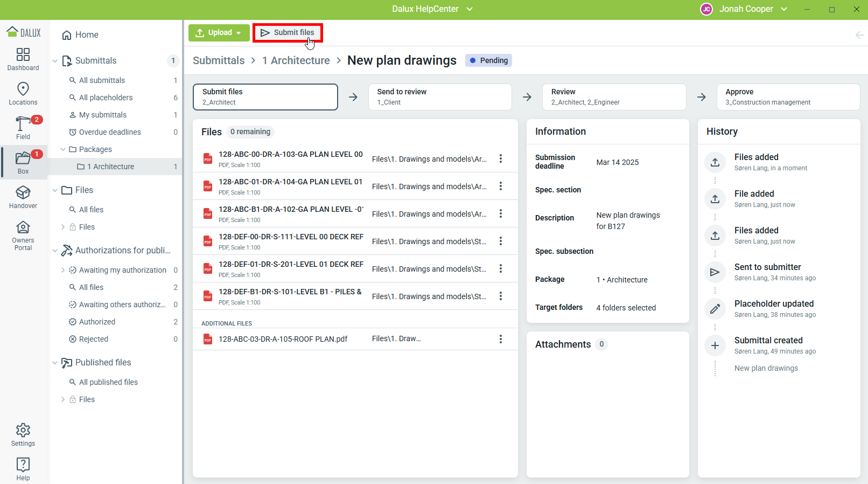Open the Handover module
Screen dimensions: 868x484
23,197
